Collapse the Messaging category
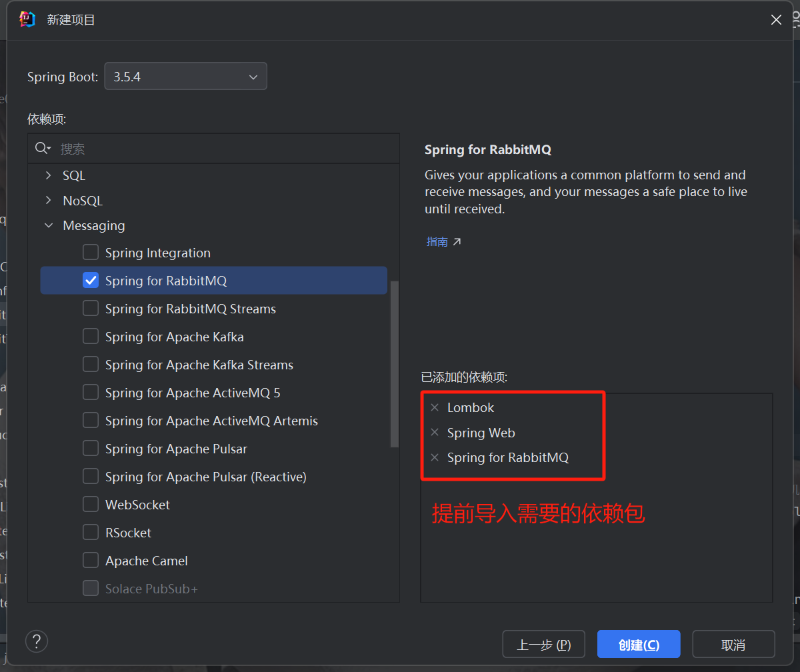The image size is (800, 672). 48,226
